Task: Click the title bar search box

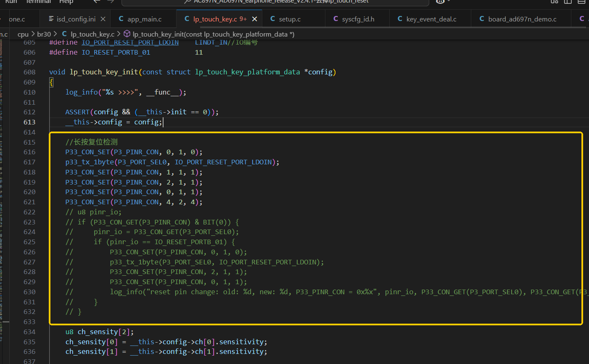Action: pos(275,2)
